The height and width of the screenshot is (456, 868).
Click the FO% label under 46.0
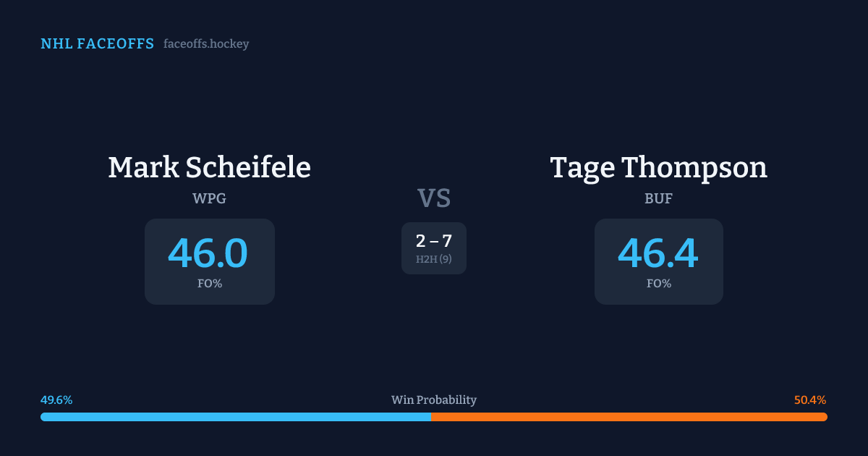pyautogui.click(x=210, y=284)
